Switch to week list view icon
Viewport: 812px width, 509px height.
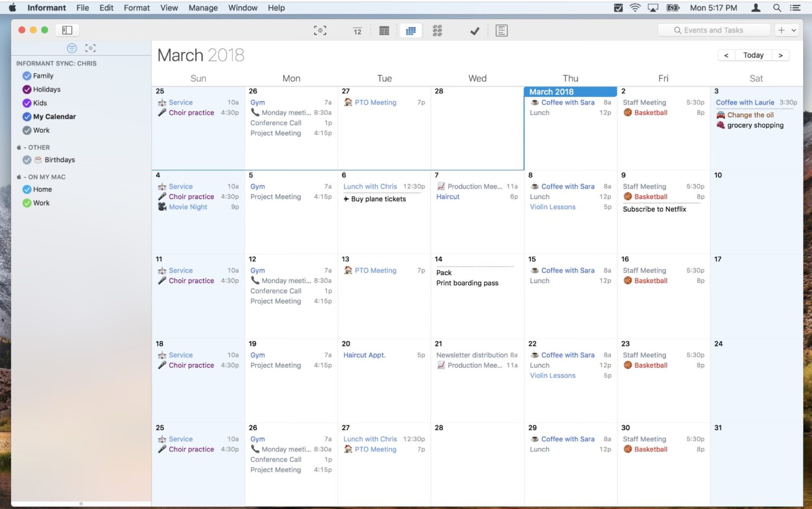tap(384, 31)
